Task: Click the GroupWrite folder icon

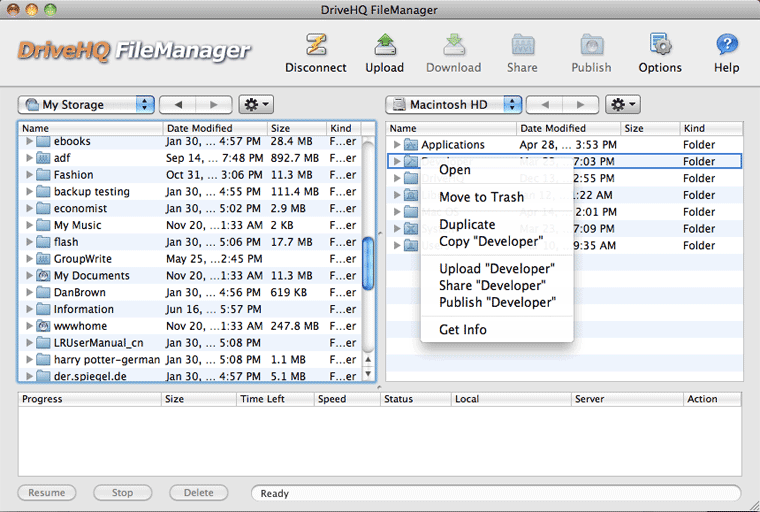Action: pos(44,259)
